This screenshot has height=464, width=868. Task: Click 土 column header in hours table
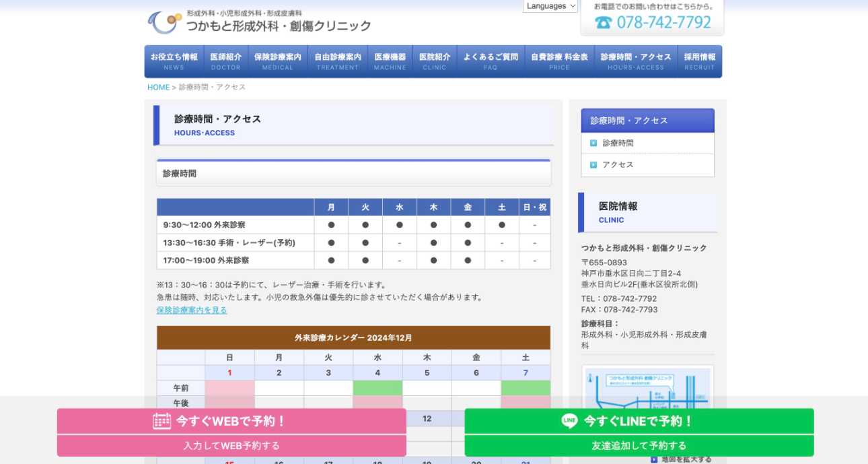click(502, 207)
